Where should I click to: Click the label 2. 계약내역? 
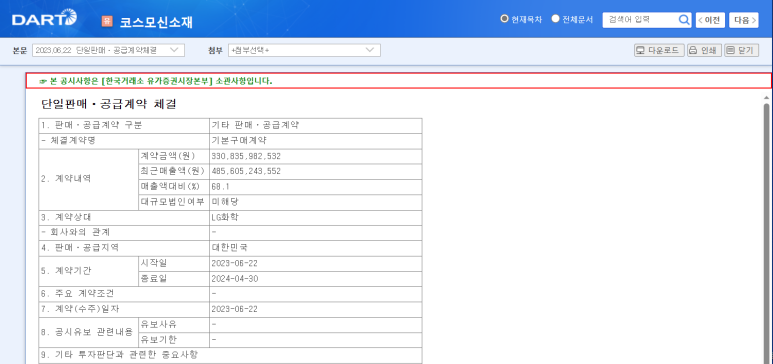coord(66,179)
